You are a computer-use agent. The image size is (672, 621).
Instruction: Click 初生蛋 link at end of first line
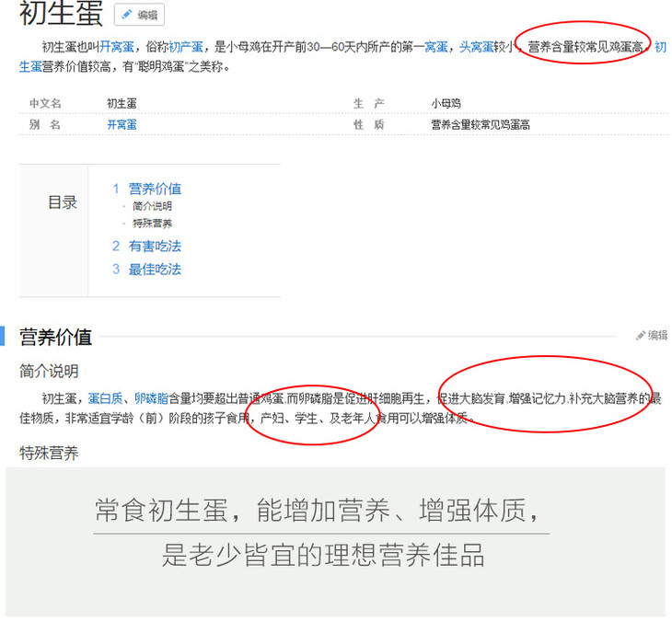pos(660,47)
